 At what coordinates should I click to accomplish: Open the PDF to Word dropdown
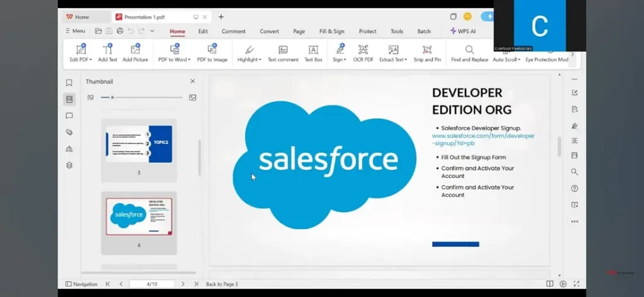click(189, 60)
